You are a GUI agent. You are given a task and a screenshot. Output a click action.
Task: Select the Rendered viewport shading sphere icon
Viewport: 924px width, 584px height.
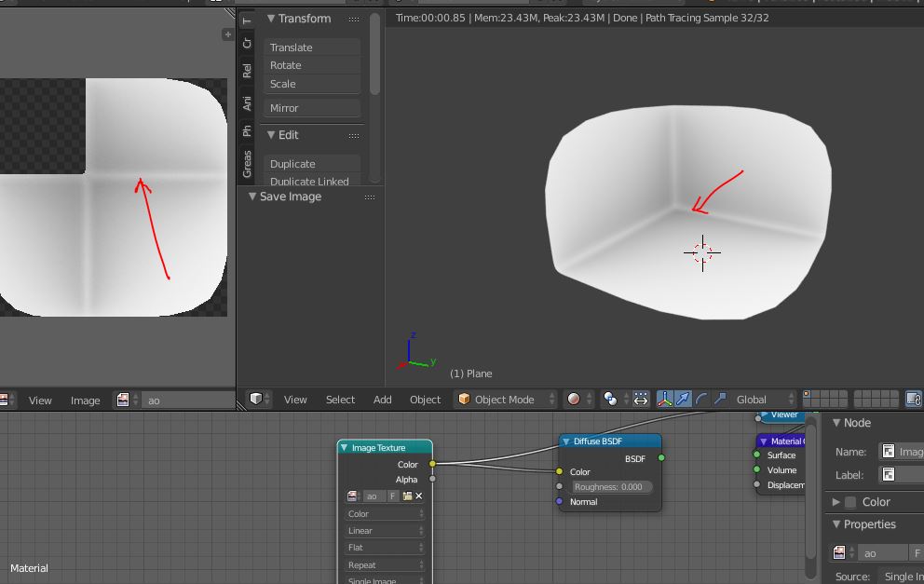coord(574,399)
